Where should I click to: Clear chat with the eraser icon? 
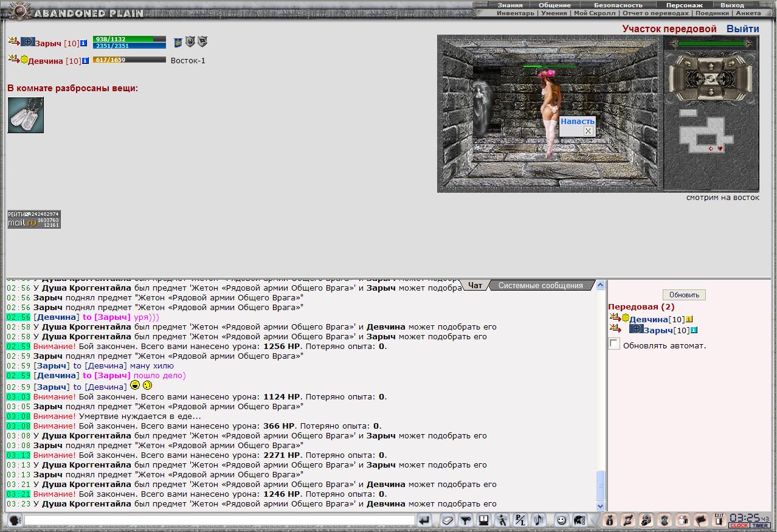tap(447, 520)
